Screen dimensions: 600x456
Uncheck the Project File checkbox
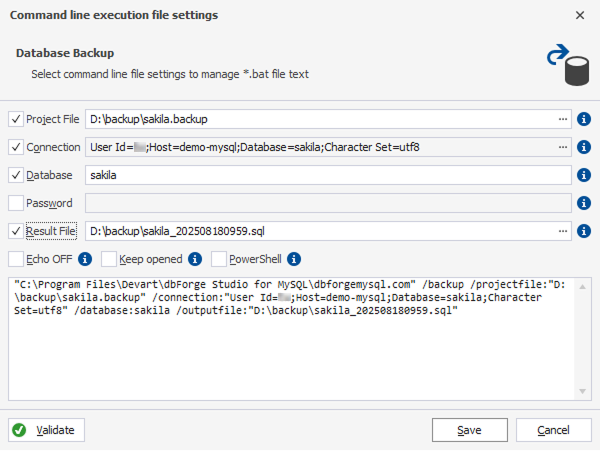tap(16, 119)
